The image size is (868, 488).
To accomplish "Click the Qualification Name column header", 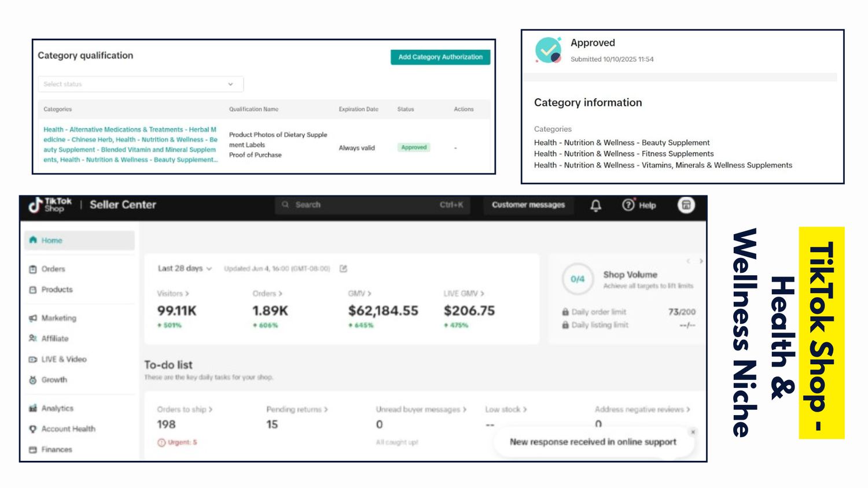I will (253, 109).
